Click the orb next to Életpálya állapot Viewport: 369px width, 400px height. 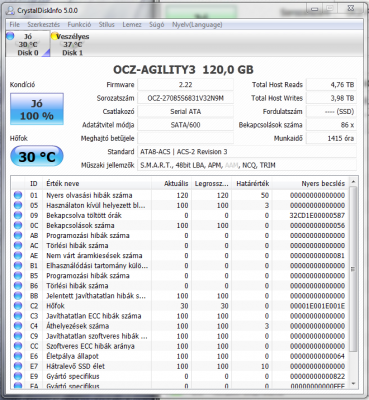(x=18, y=356)
